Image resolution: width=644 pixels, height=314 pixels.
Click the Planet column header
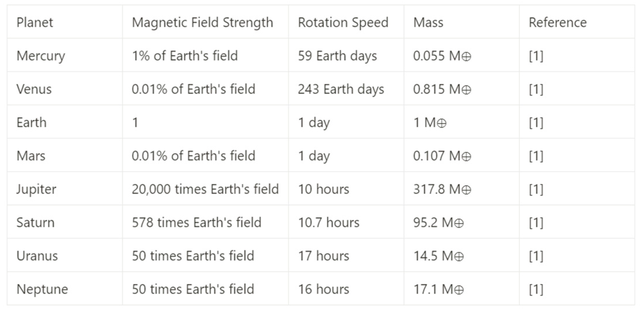[x=35, y=23]
